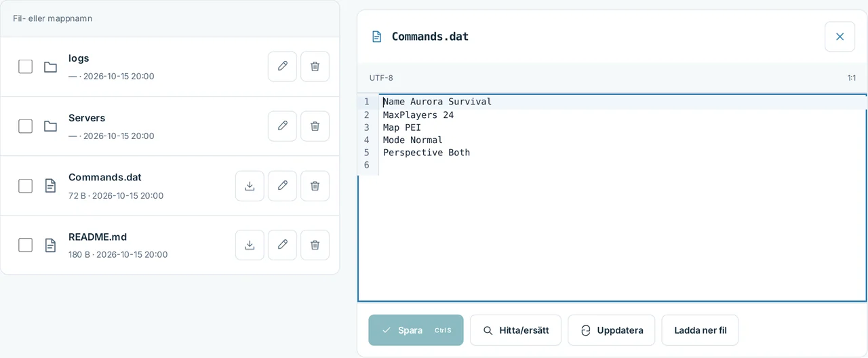
Task: Delete the logs folder
Action: pos(315,66)
